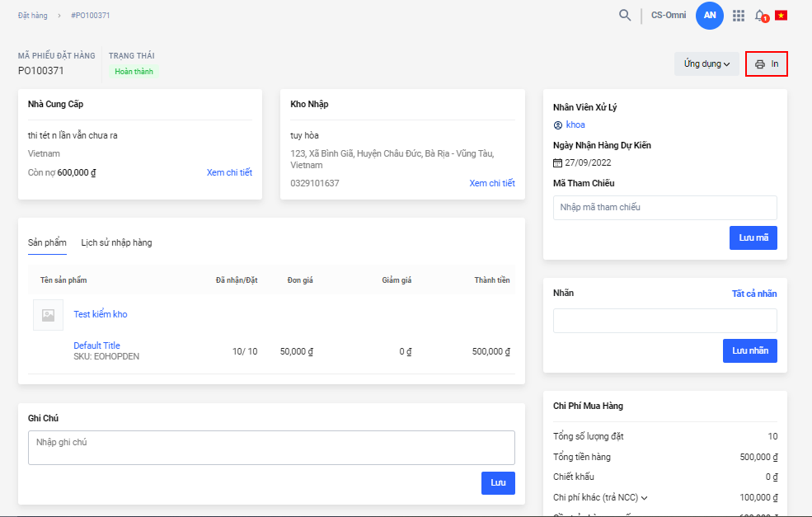The width and height of the screenshot is (812, 517).
Task: View supplier details via Xem chi tiết
Action: click(229, 172)
